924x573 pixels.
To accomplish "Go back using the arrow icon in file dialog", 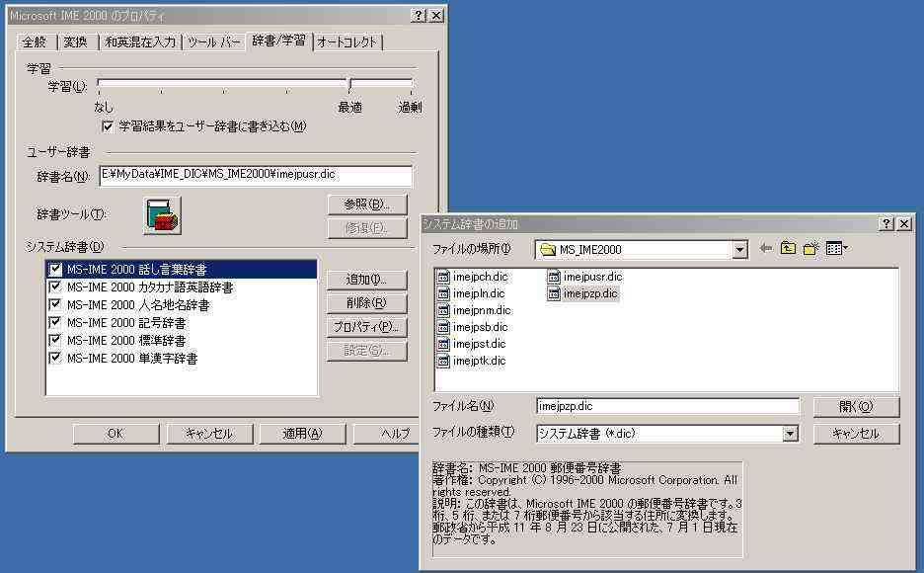I will tap(765, 249).
